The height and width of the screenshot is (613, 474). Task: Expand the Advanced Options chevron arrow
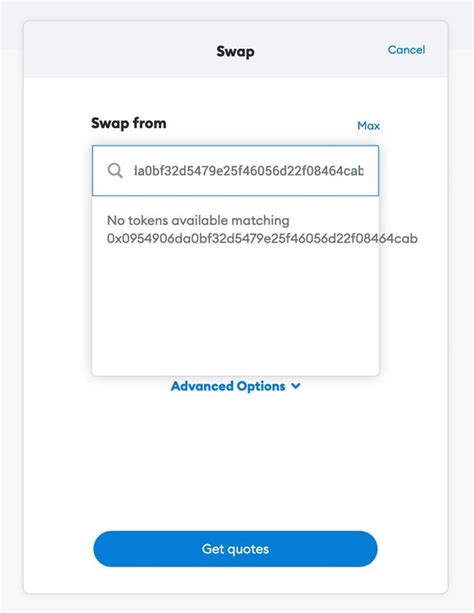pyautogui.click(x=296, y=386)
